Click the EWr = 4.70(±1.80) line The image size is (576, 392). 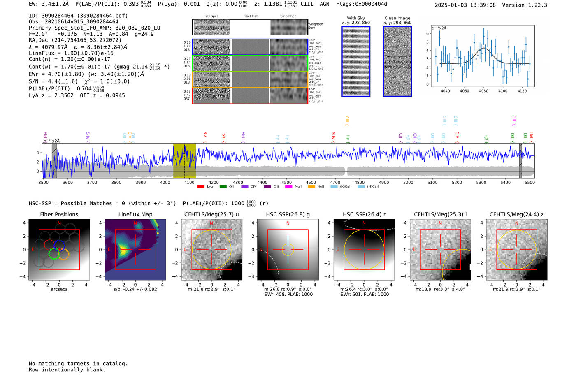[x=86, y=74]
